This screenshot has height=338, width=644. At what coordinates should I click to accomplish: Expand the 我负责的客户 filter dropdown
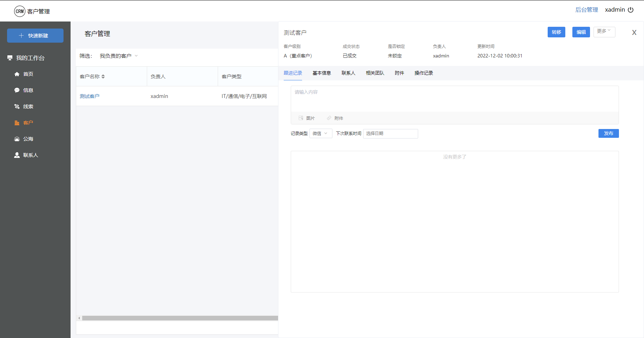[x=119, y=56]
